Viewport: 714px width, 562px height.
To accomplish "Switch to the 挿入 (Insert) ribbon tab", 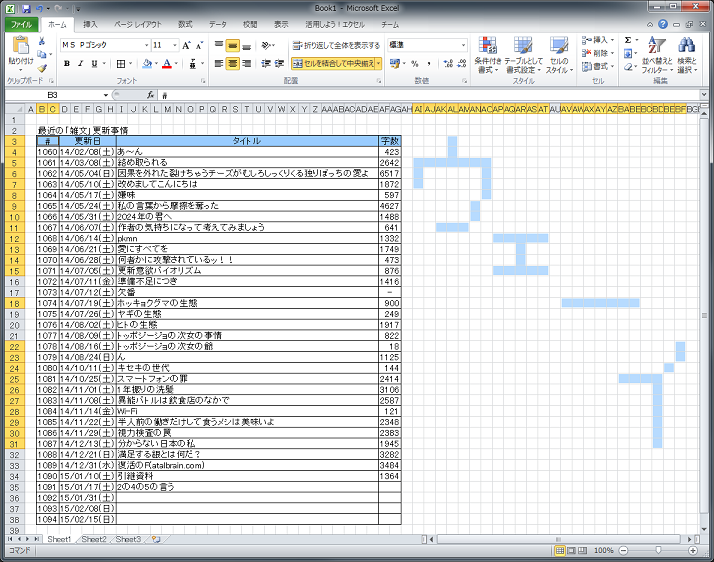I will 90,23.
